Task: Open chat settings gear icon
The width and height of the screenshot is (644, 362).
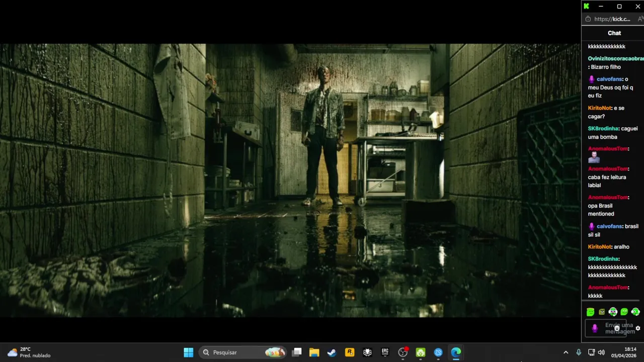Action: point(638,328)
